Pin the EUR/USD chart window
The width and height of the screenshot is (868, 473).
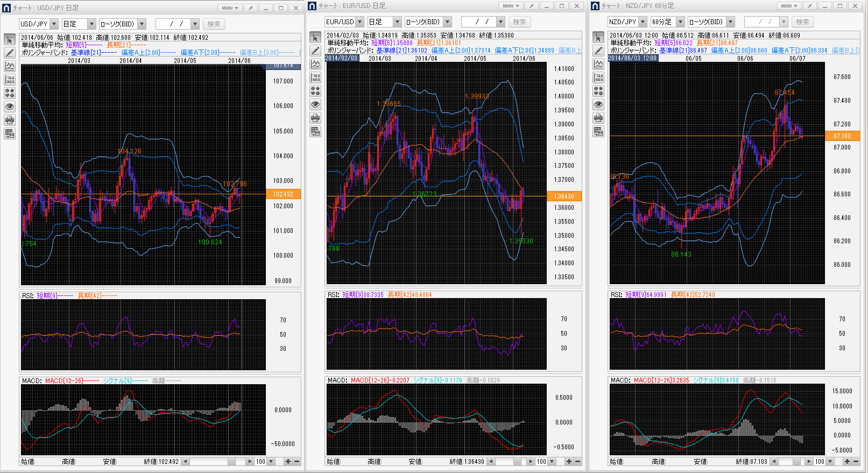click(531, 6)
